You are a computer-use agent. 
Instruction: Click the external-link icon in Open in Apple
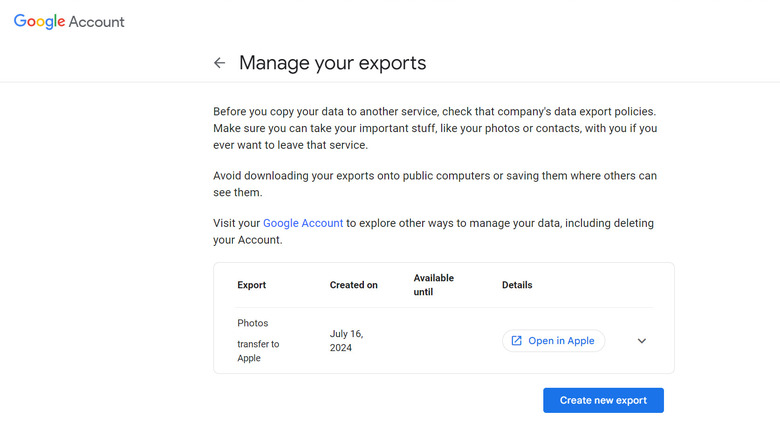[x=516, y=341]
